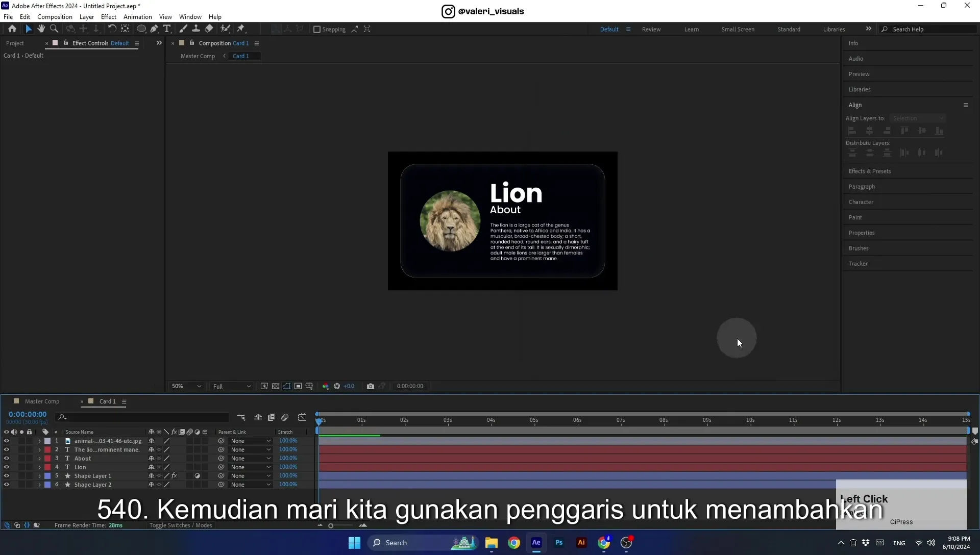Expand additional workspaces chevron
The image size is (980, 555).
[x=868, y=29]
